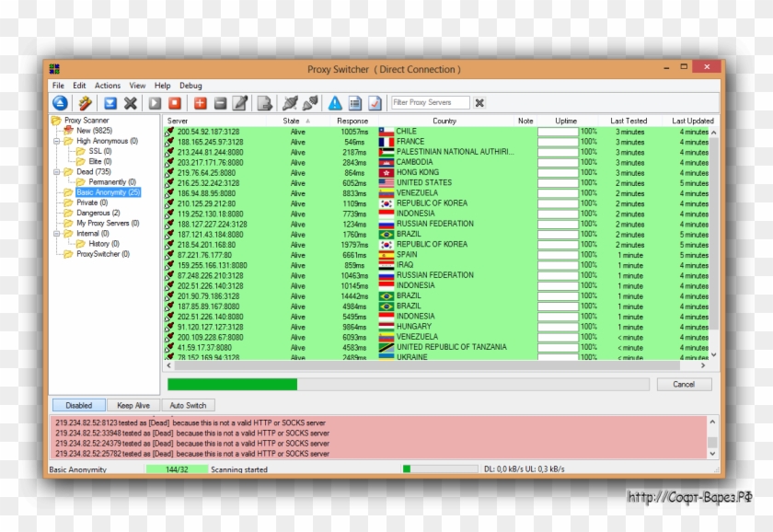This screenshot has height=532, width=773.
Task: Click the log panel scroll up arrow
Action: (x=712, y=422)
